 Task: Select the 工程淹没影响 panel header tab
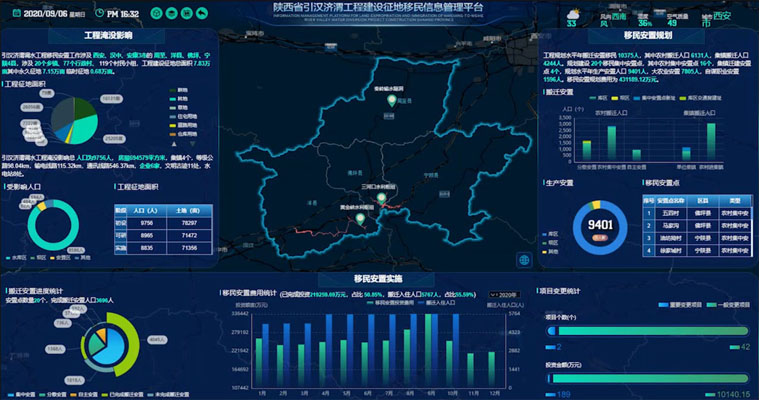pos(108,35)
